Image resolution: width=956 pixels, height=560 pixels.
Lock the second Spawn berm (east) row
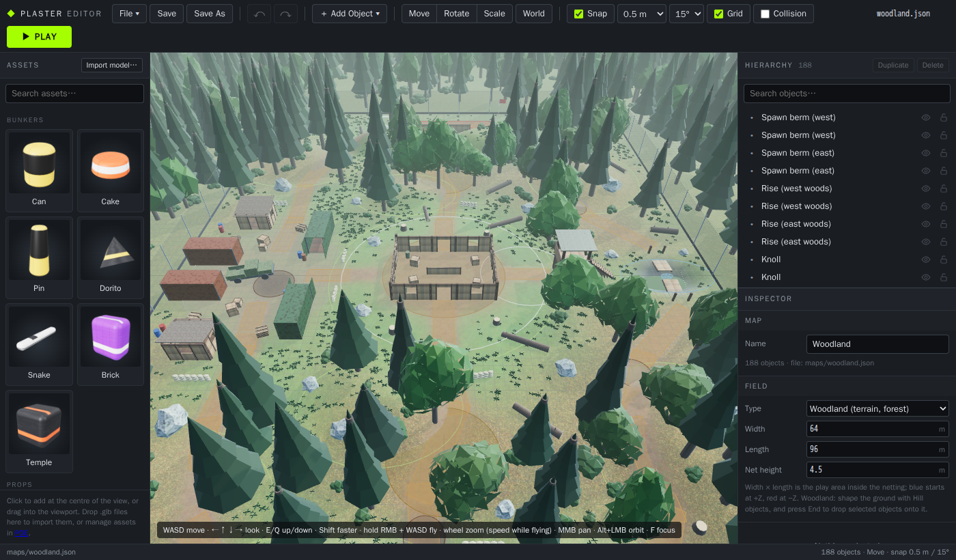[944, 171]
